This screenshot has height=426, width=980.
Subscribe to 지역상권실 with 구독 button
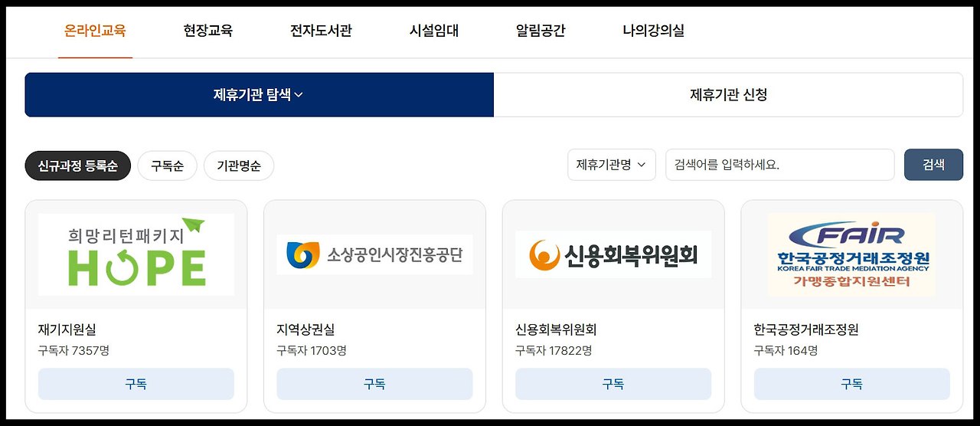pos(374,384)
